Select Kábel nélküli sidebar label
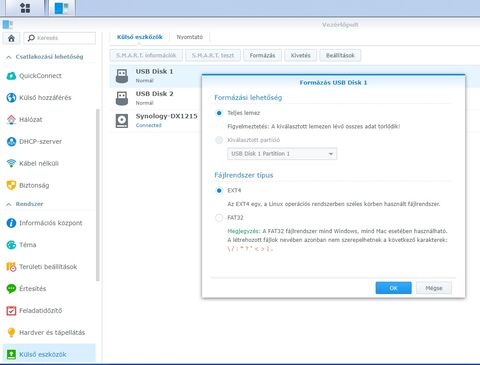The image size is (480, 365). (x=39, y=163)
